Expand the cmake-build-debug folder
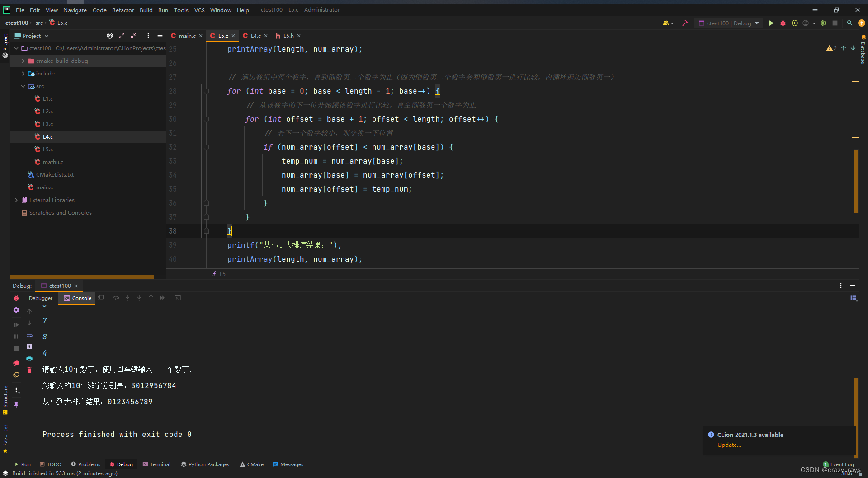The image size is (868, 478). [x=23, y=61]
